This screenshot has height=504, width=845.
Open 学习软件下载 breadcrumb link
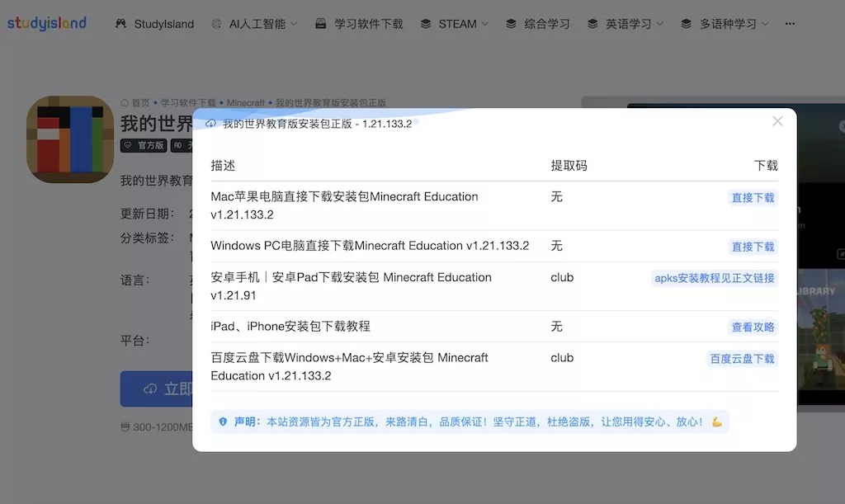[x=188, y=103]
